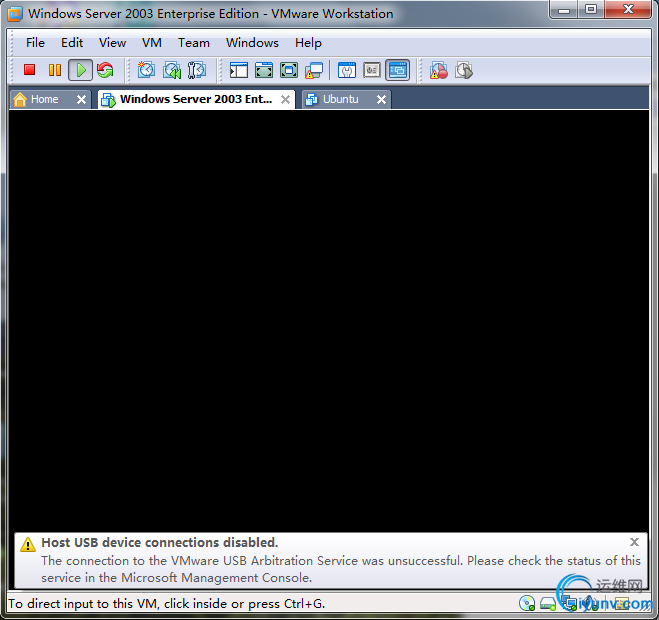Click the yellow warning triangle icon

coord(28,544)
